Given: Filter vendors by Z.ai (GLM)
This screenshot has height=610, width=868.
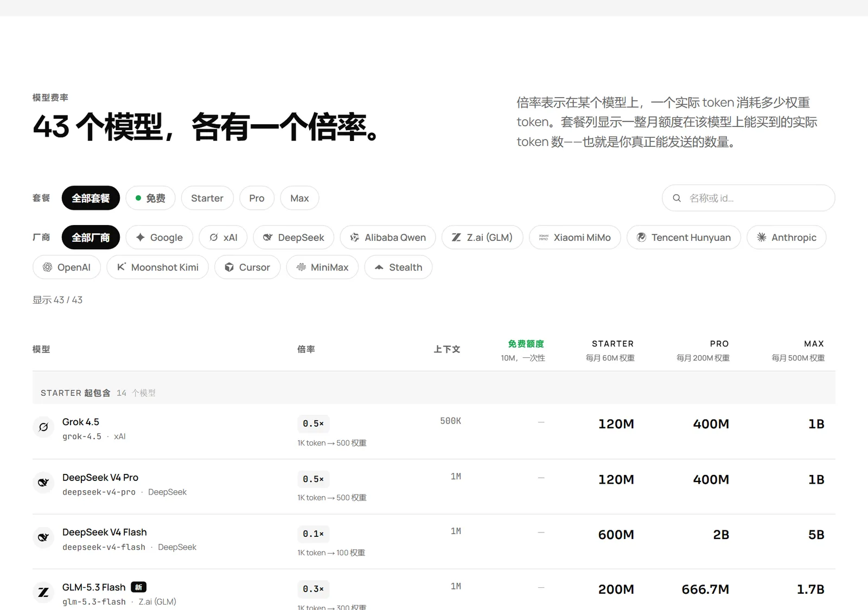Looking at the screenshot, I should coord(482,237).
